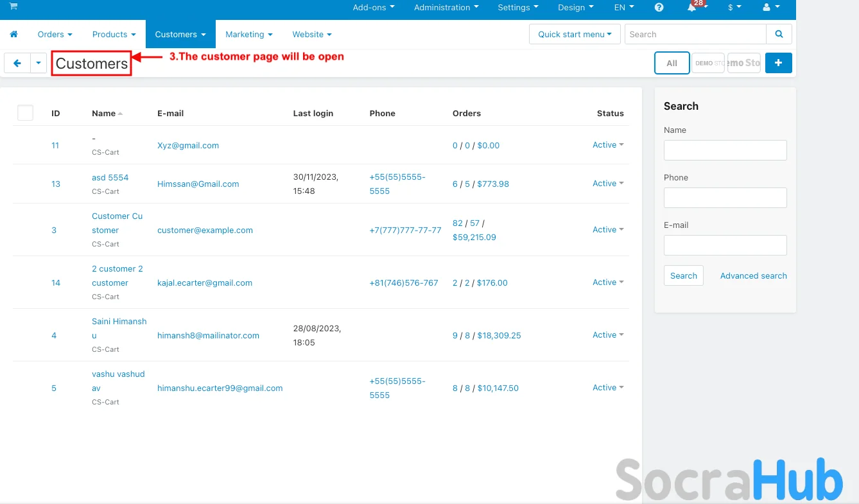
Task: Select the All storefronts toggle button
Action: [x=672, y=63]
